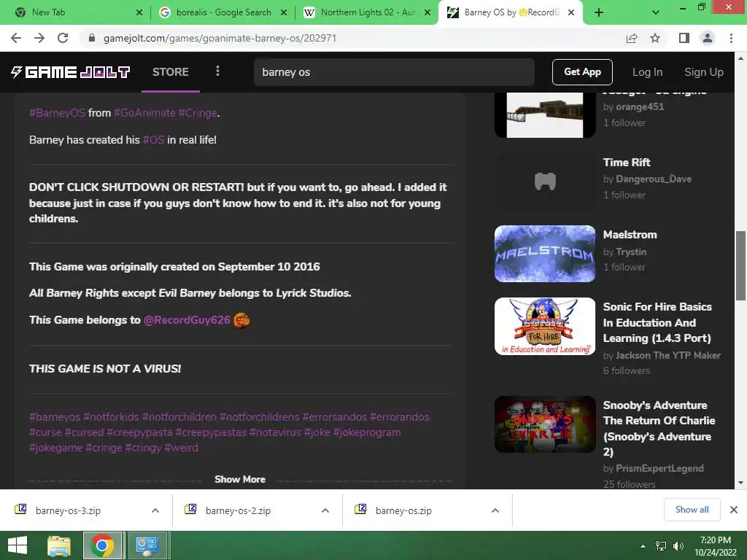Close the downloads bar
The height and width of the screenshot is (560, 747).
(734, 510)
